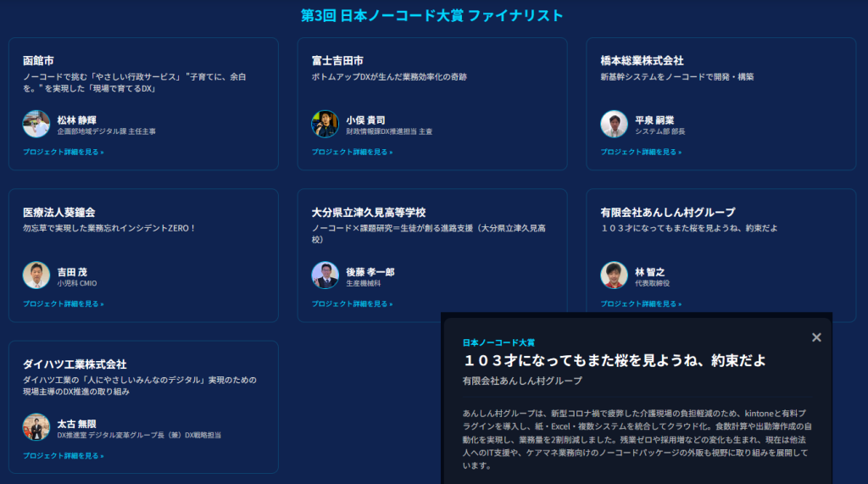
Task: Click the 財政情報課DX推進担当 主査 job title
Action: 389,131
